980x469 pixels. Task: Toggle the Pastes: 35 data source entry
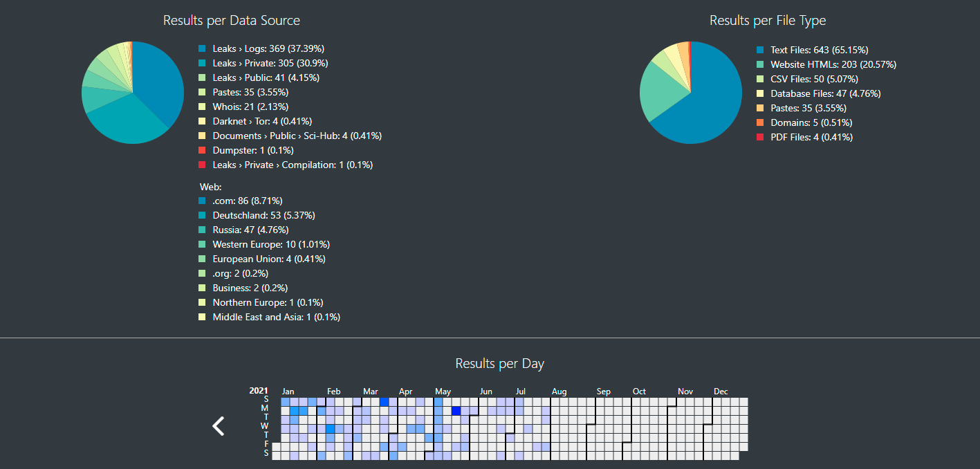pos(250,92)
